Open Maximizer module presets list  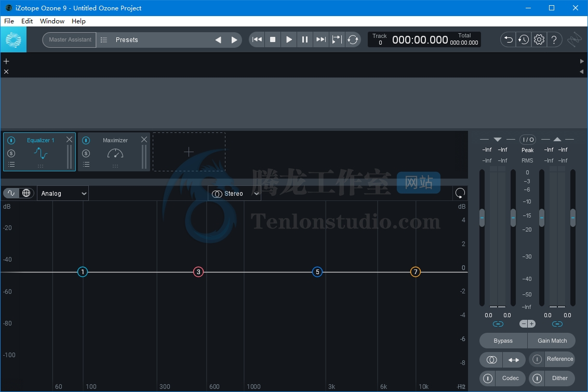86,165
